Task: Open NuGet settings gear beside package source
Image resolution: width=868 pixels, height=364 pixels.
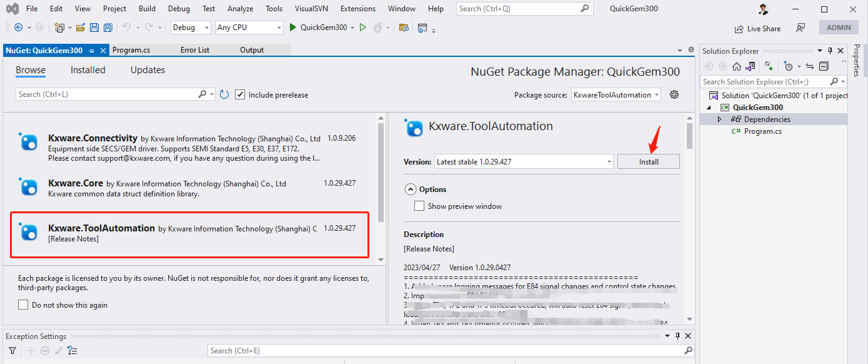Action: (x=674, y=94)
